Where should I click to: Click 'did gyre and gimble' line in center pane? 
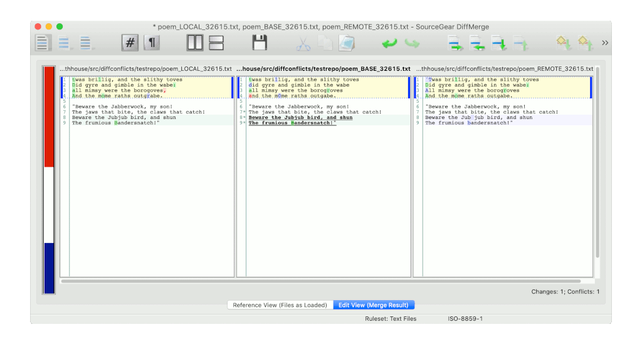click(299, 85)
